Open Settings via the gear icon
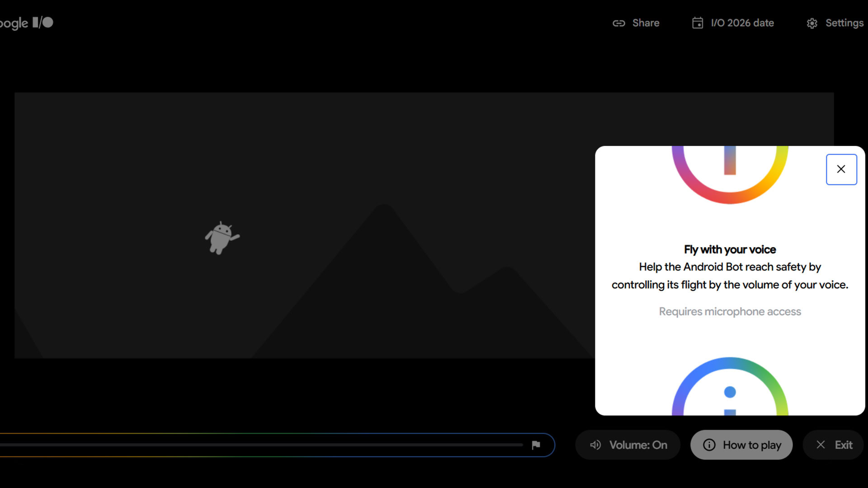 point(812,23)
